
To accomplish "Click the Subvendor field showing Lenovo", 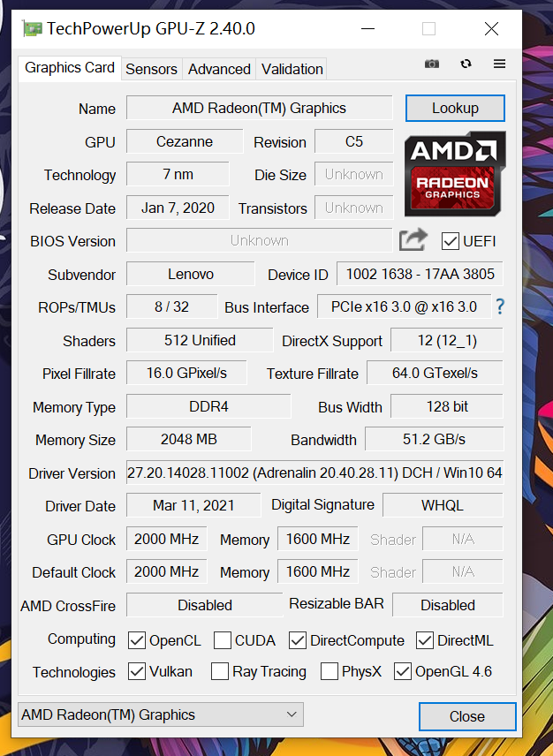I will [191, 275].
